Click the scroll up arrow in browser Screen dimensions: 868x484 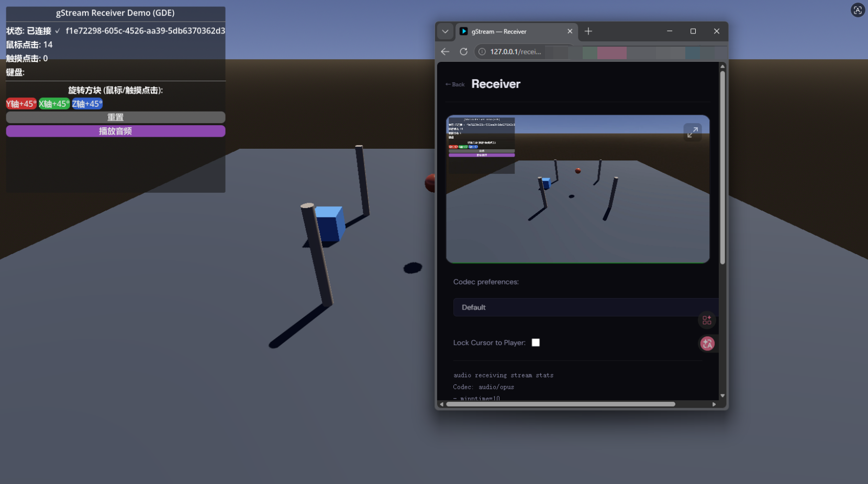click(x=722, y=67)
